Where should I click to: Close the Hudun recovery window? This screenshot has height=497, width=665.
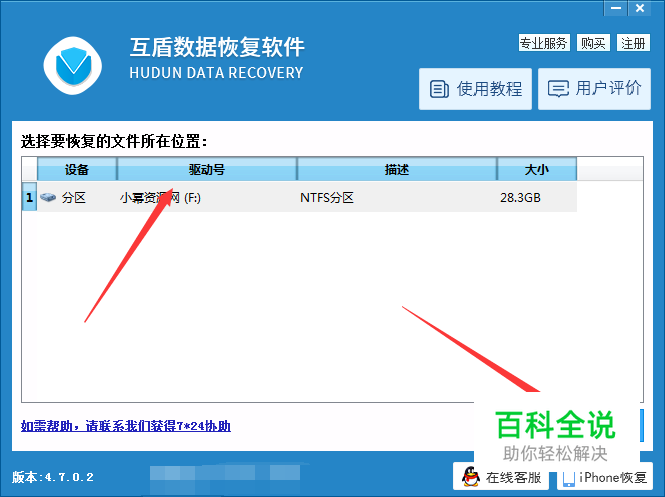[640, 8]
